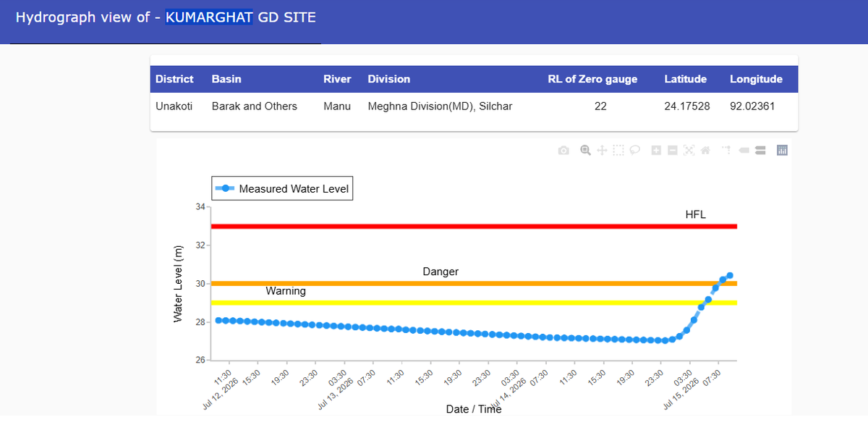Click the y-axis tick label 28
Screen dimensions: 868x425
pyautogui.click(x=200, y=322)
